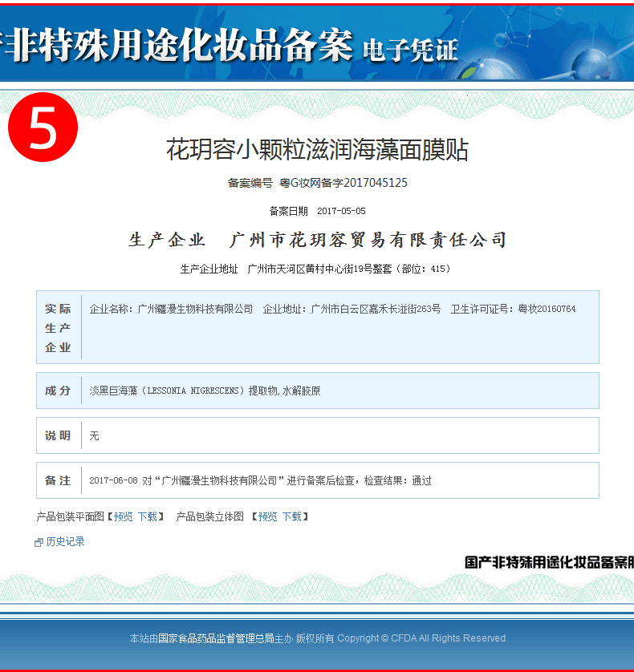
Task: Click the history record window icon
Action: tap(39, 543)
